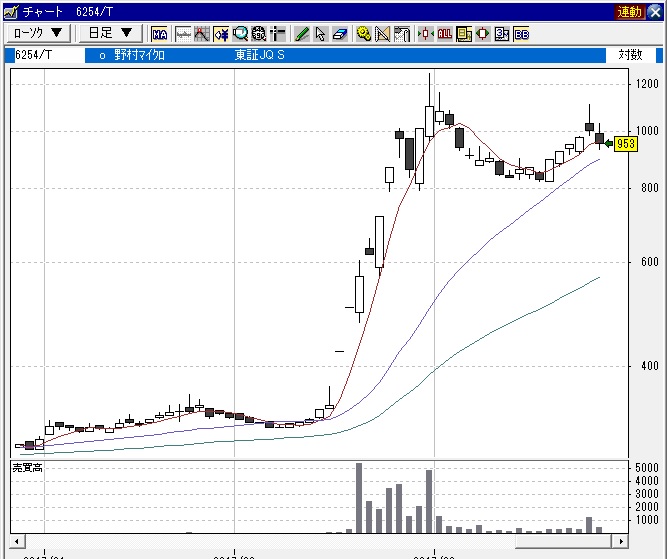Open the yellow gear settings icon
The height and width of the screenshot is (559, 667).
(364, 34)
